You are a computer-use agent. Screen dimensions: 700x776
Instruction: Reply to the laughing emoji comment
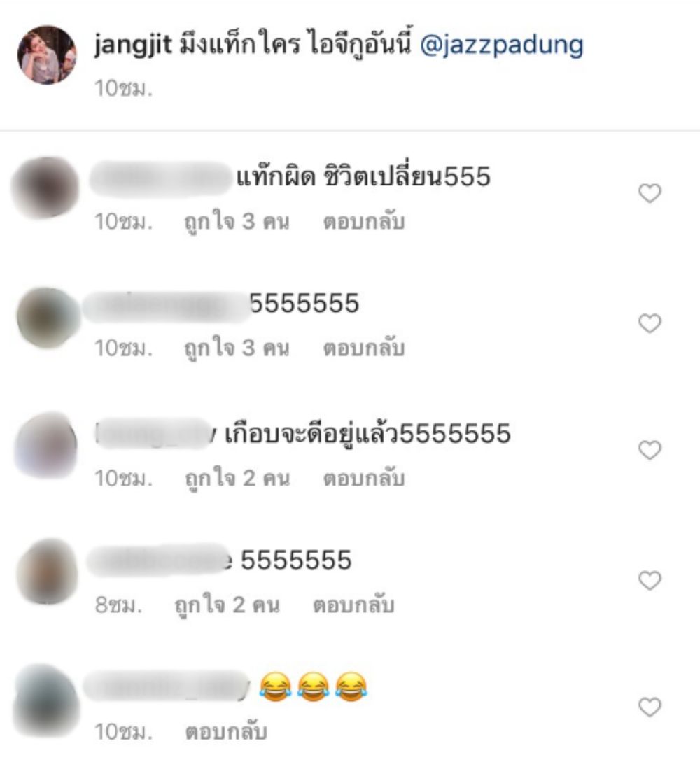(226, 731)
